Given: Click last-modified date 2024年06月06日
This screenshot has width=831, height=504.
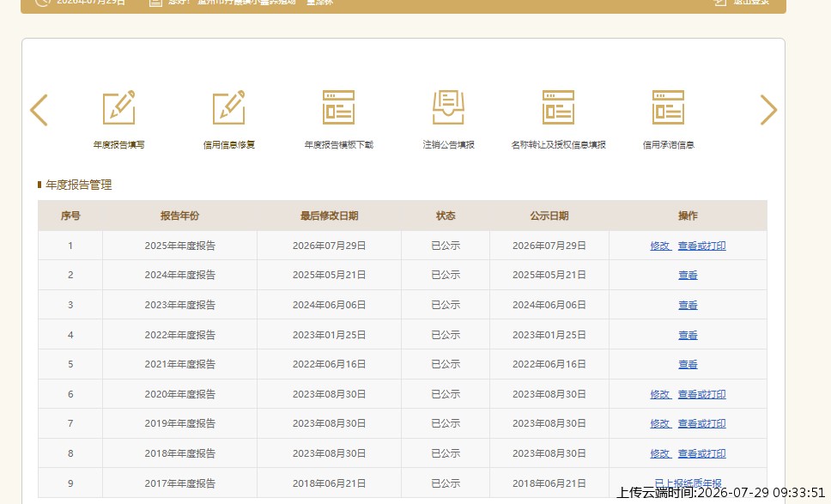Looking at the screenshot, I should pos(329,306).
